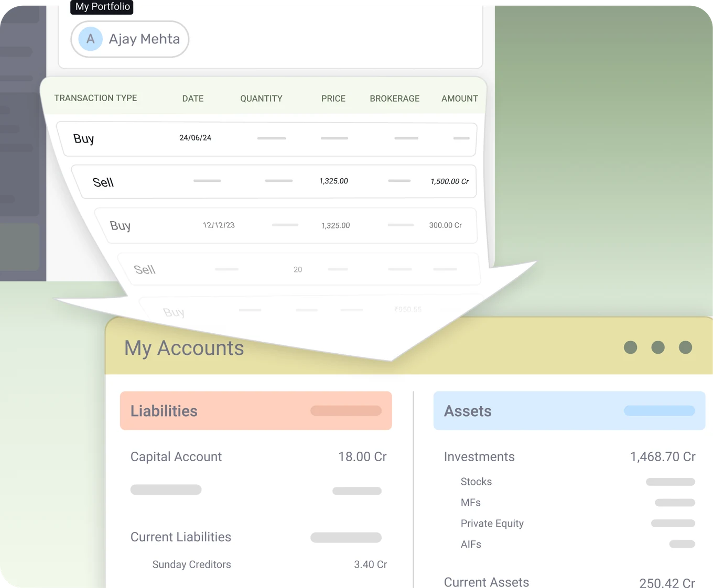
Task: Open the Stocks sub-item
Action: tap(476, 482)
